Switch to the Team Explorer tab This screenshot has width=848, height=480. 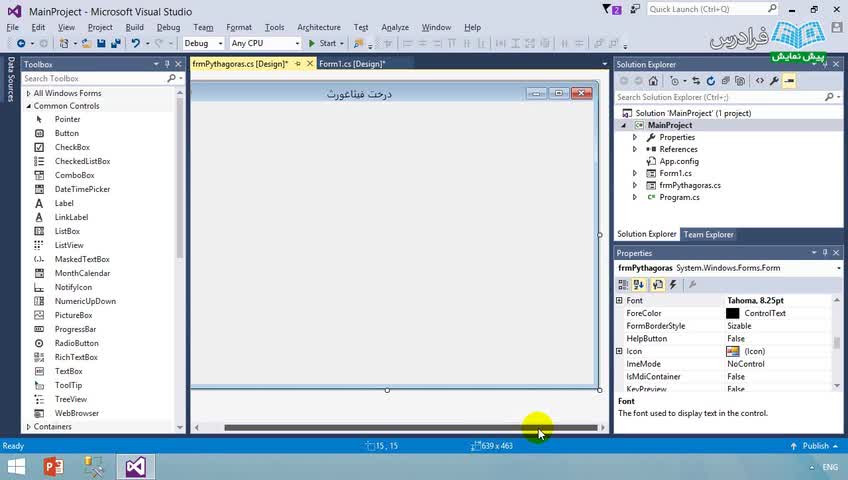pos(708,235)
